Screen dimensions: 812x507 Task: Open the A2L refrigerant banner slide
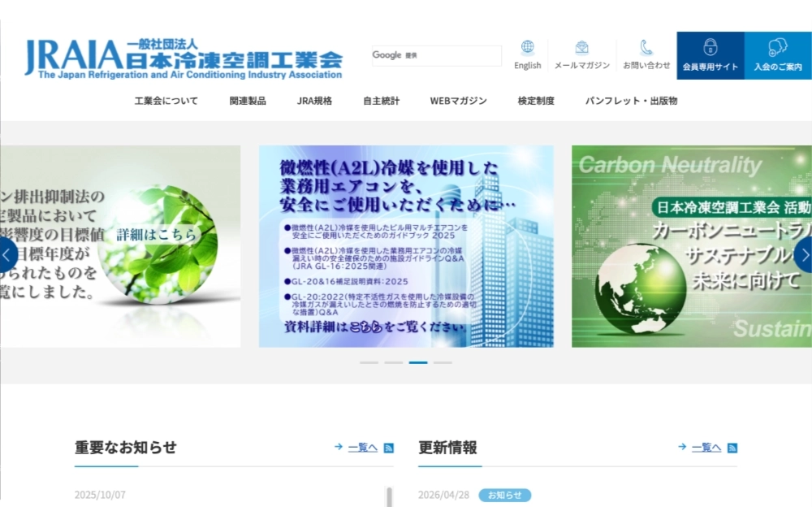click(406, 246)
